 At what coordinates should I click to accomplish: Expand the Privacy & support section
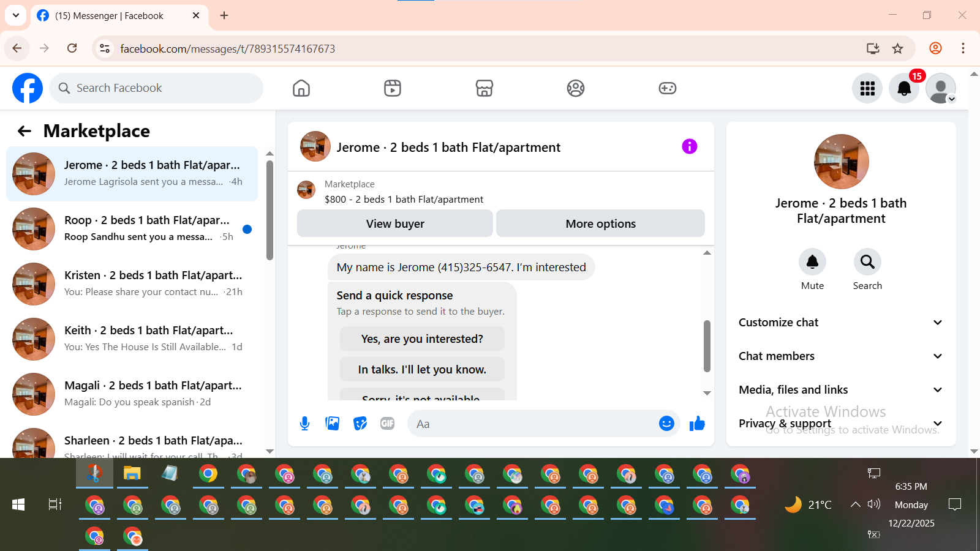click(x=841, y=424)
